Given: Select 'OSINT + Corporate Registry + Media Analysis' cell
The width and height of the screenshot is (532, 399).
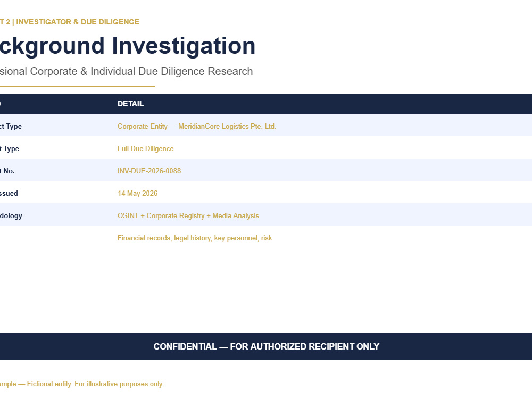Looking at the screenshot, I should (x=188, y=216).
